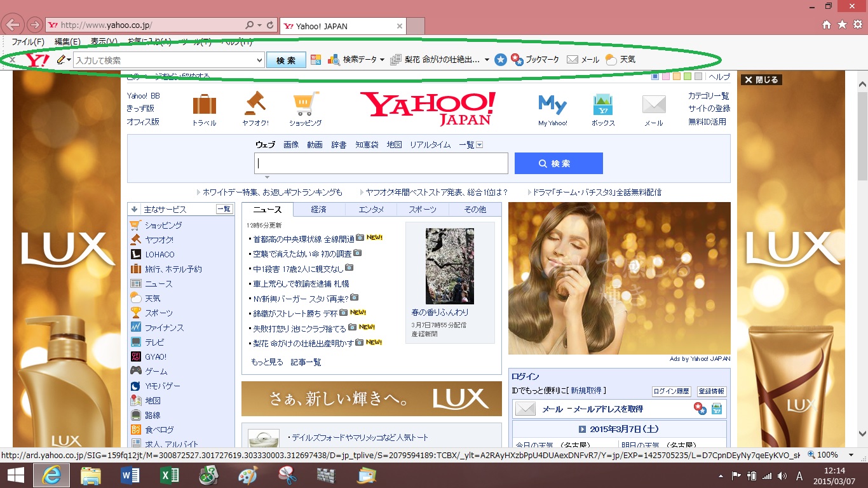Select the 画像 search tab
The height and width of the screenshot is (488, 868).
point(291,145)
